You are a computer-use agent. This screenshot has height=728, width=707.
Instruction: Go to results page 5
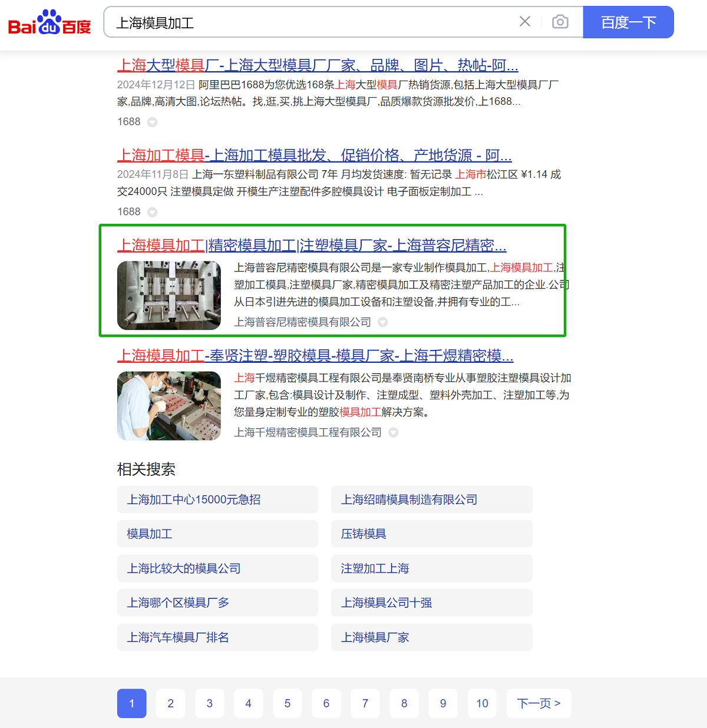tap(288, 703)
